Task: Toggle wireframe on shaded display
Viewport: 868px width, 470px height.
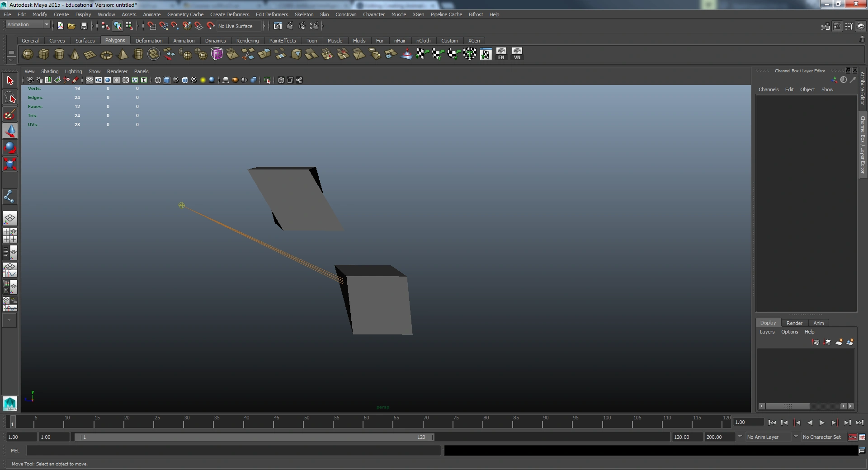Action: click(185, 80)
